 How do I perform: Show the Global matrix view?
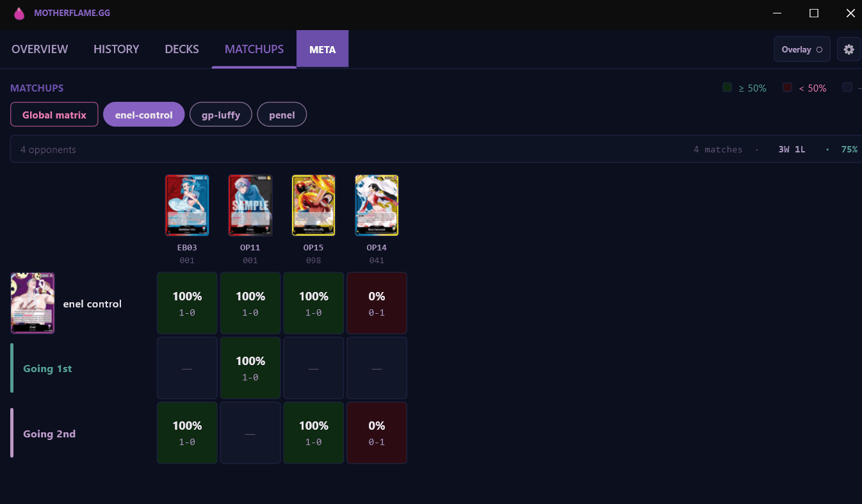(54, 115)
